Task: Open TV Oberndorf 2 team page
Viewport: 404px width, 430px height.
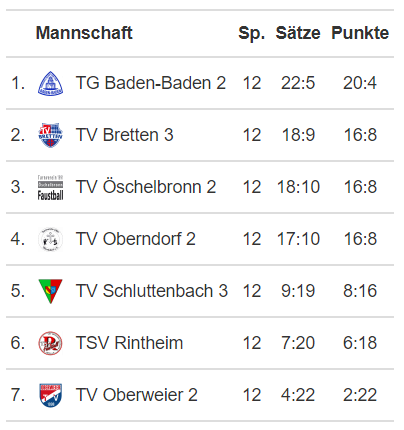Action: coord(136,239)
